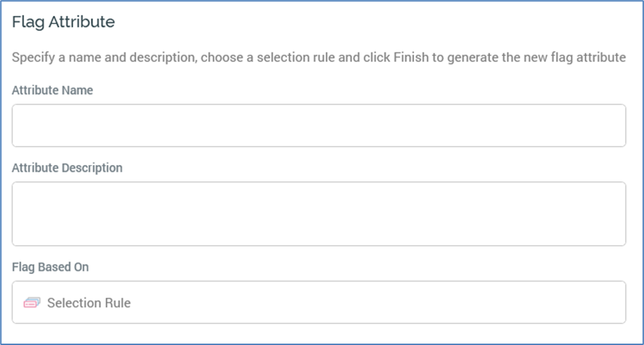Click inside the Attribute Name field
This screenshot has width=644, height=345.
click(318, 126)
